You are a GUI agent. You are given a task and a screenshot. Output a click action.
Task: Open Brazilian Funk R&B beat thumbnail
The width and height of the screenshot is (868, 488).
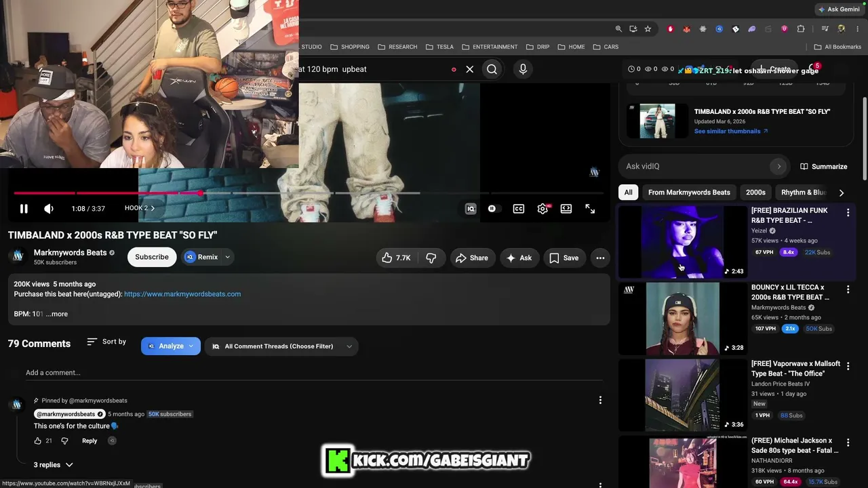pyautogui.click(x=683, y=242)
